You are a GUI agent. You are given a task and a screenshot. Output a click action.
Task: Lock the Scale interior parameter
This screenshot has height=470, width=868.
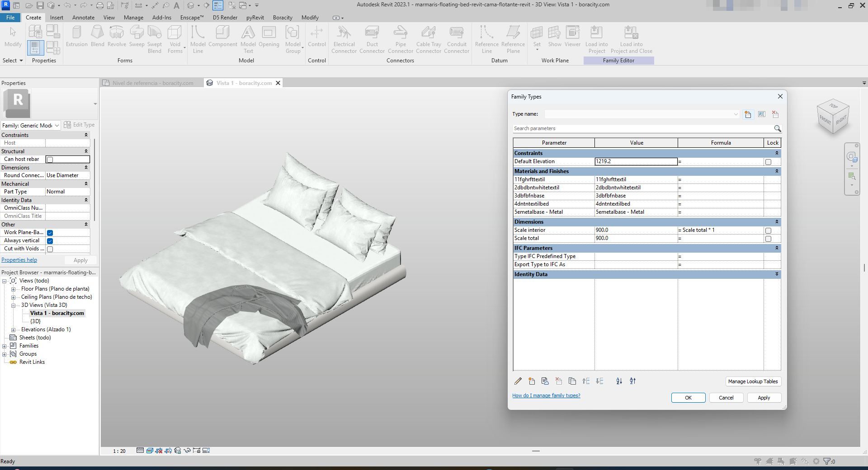point(768,230)
